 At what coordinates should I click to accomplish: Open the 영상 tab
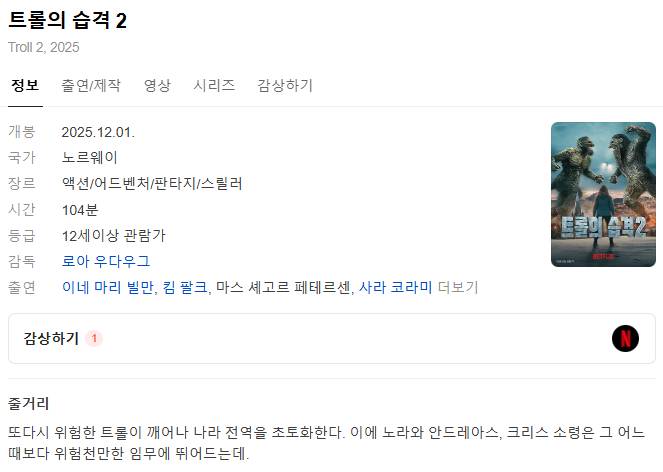pyautogui.click(x=157, y=85)
